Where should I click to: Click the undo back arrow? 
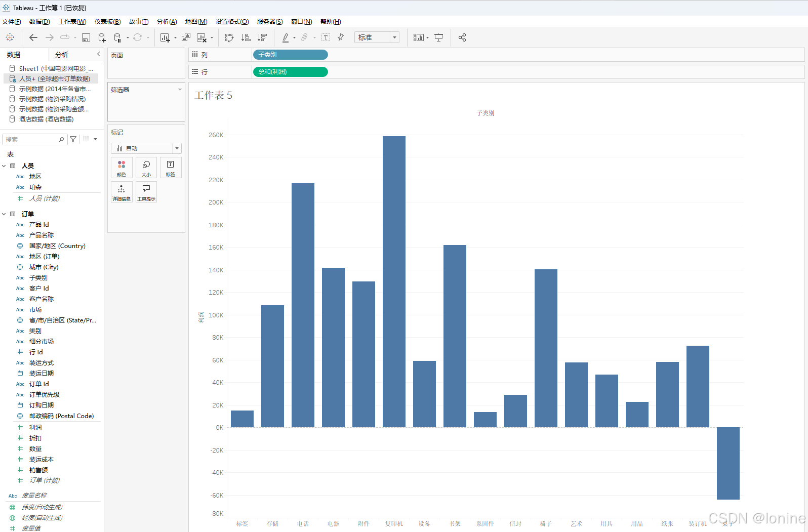(x=33, y=37)
